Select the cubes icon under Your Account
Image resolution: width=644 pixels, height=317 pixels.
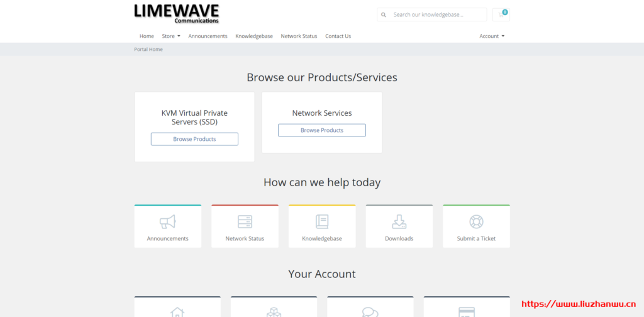tap(274, 311)
